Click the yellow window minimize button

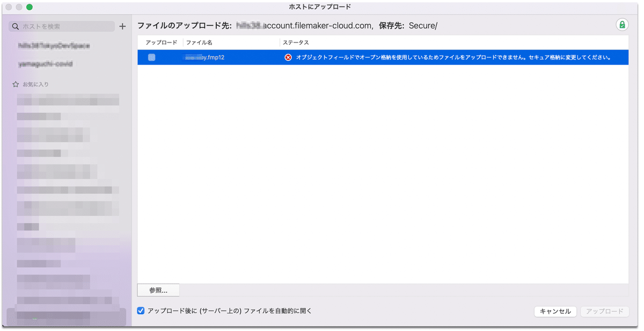coord(19,6)
